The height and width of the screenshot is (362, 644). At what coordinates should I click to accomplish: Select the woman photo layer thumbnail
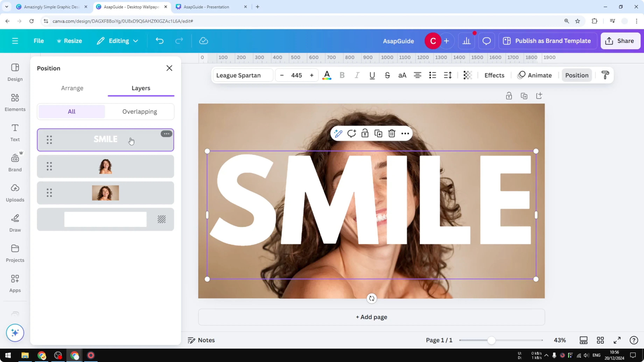click(x=105, y=166)
